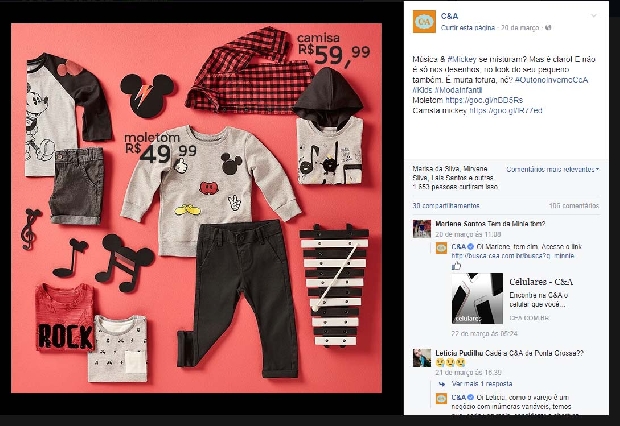The height and width of the screenshot is (426, 620).
Task: Expand Comentários mais relevantes sorting dropdown
Action: 553,169
